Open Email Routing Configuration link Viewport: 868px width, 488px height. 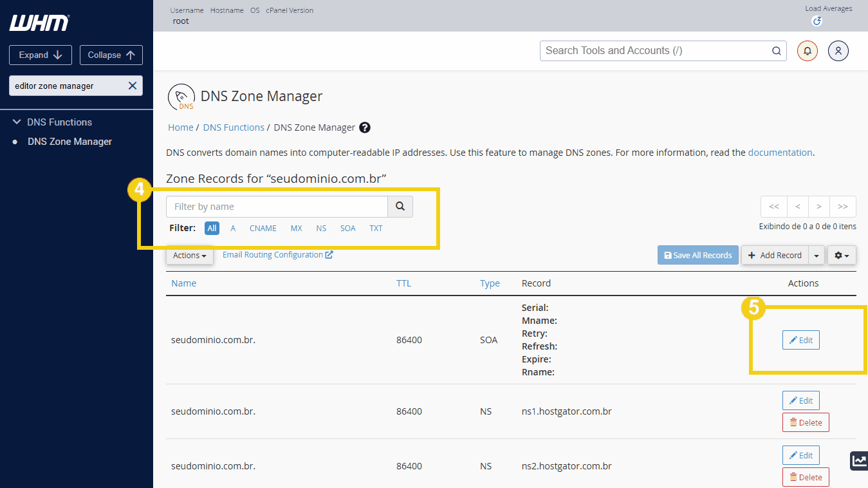pos(277,255)
